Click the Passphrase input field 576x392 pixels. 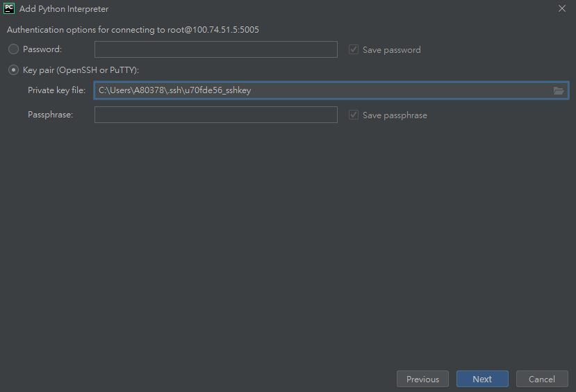216,115
